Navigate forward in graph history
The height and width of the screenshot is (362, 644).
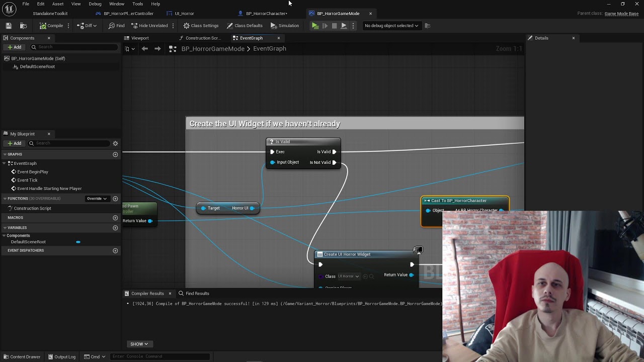pyautogui.click(x=157, y=49)
